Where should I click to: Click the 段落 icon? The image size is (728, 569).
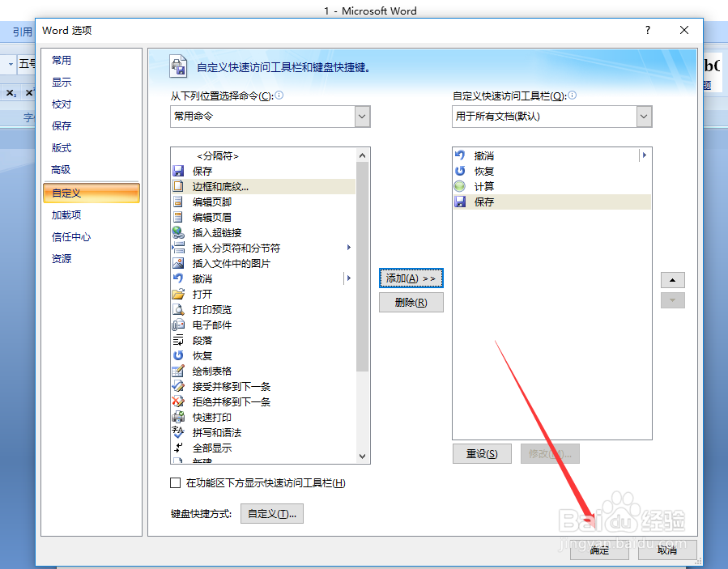point(178,340)
